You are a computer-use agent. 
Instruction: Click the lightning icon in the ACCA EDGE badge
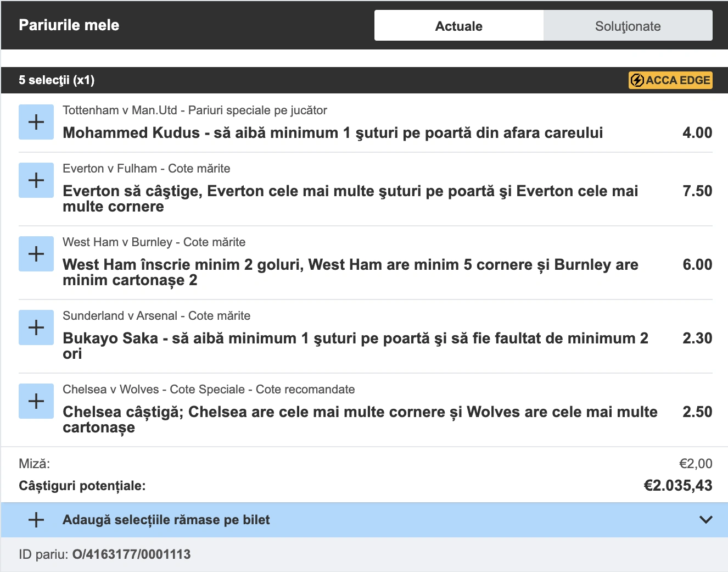637,80
